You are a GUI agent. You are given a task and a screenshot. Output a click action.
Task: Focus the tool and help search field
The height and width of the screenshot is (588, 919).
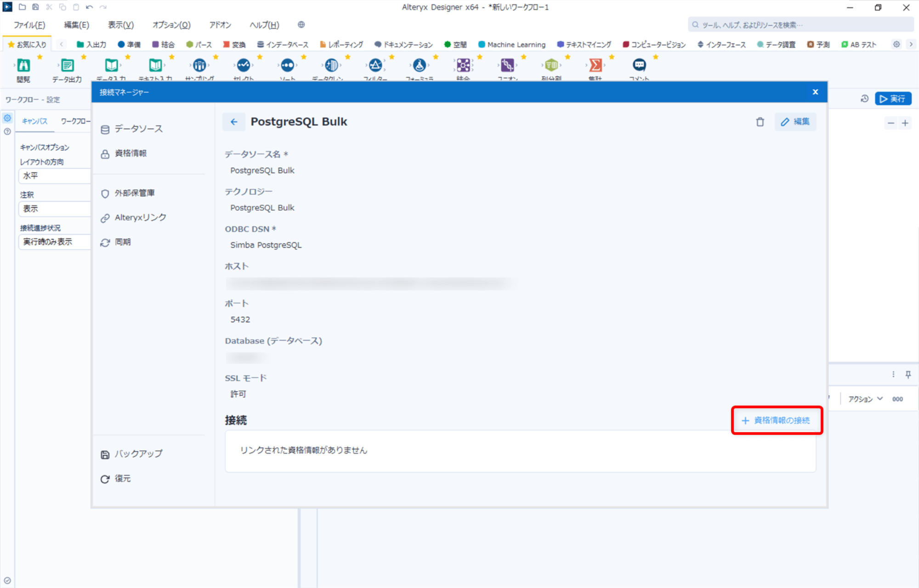click(800, 25)
